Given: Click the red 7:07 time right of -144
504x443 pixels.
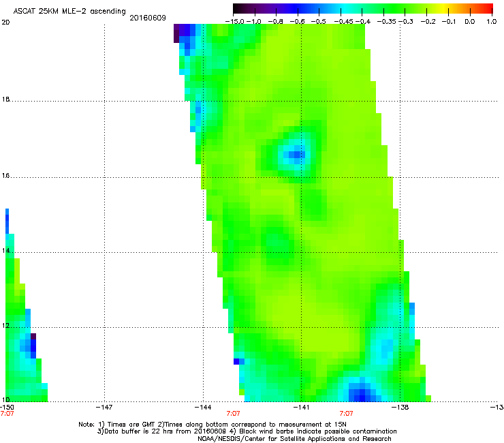Looking at the screenshot, I should click(x=233, y=414).
